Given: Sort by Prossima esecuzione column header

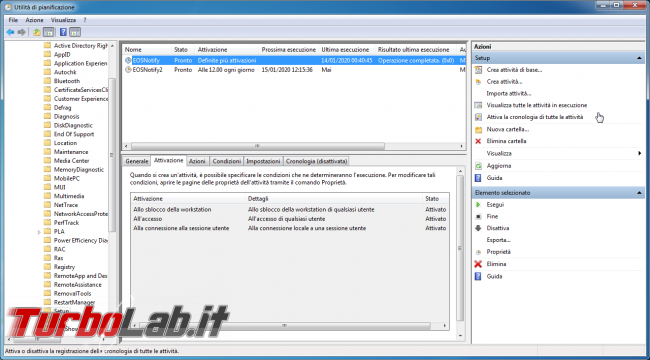Looking at the screenshot, I should (289, 50).
